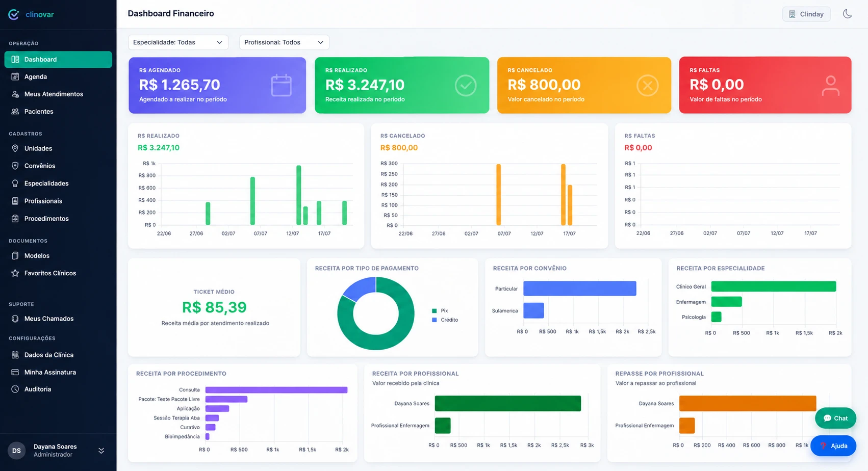868x471 pixels.
Task: Open the Chat button
Action: point(835,418)
